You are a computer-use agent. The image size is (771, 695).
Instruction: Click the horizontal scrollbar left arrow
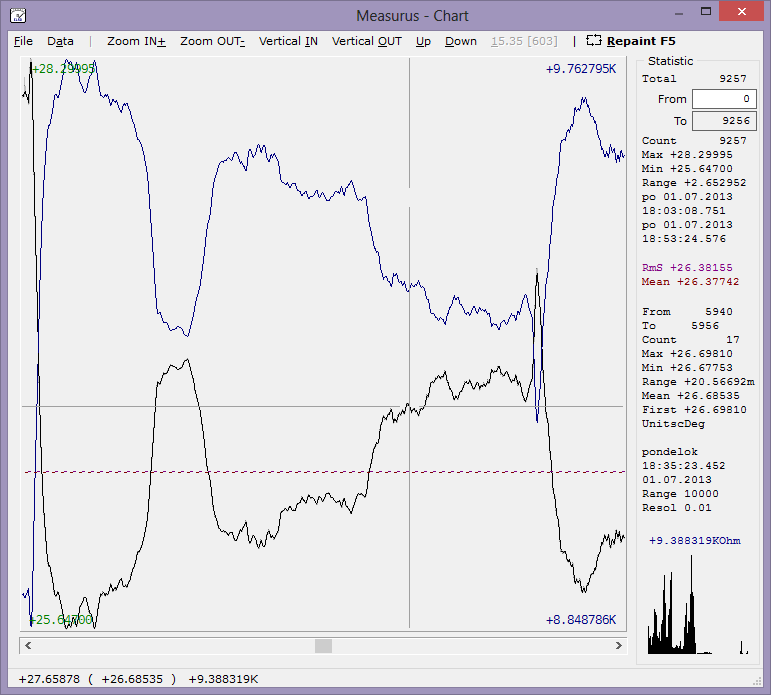coord(28,645)
